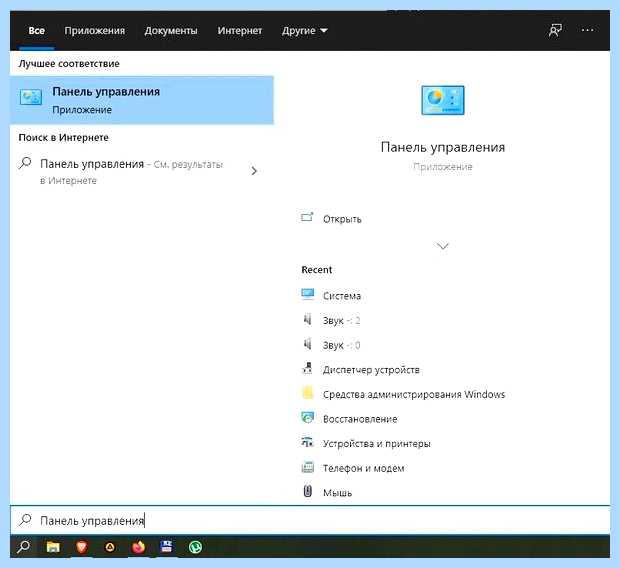Click the search box text field
Viewport: 620px width, 568px height.
[x=310, y=520]
